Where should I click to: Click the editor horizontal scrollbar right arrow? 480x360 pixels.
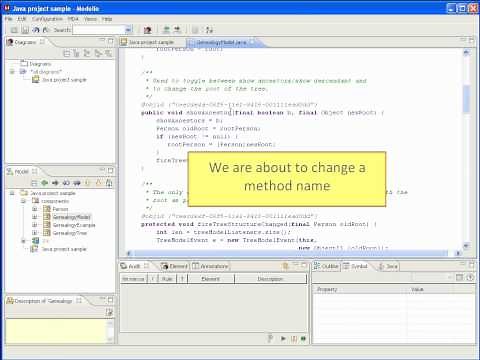click(458, 253)
